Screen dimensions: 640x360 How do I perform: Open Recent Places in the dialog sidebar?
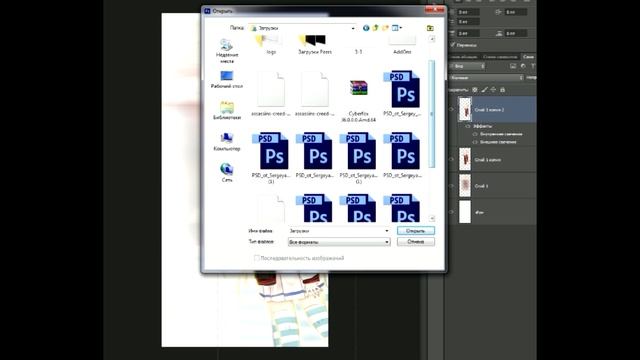227,51
